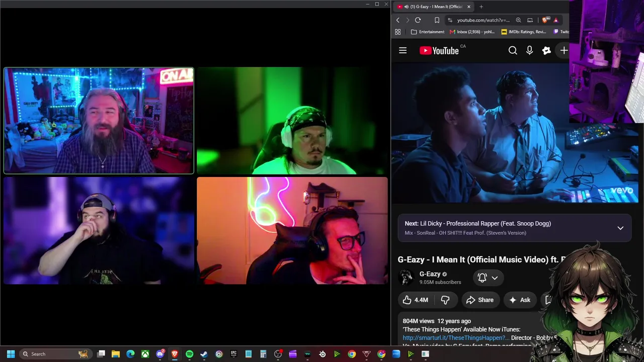Dislike the G-Eazy video
The height and width of the screenshot is (362, 644).
click(445, 300)
